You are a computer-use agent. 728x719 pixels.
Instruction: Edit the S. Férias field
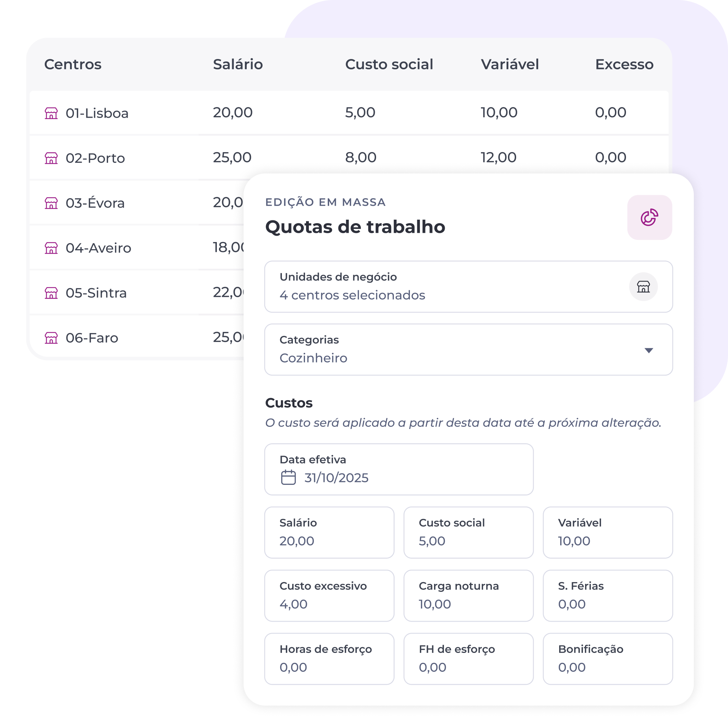tap(607, 595)
